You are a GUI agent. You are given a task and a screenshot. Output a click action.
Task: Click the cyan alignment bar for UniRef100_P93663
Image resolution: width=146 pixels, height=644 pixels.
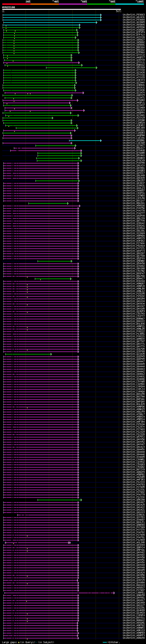(x=52, y=15)
